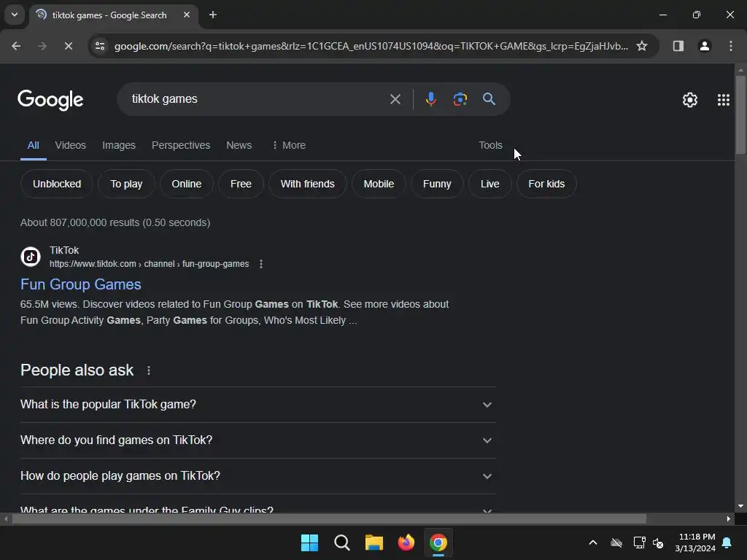Image resolution: width=747 pixels, height=560 pixels.
Task: Expand How do people play games on TikTok?
Action: tap(258, 475)
